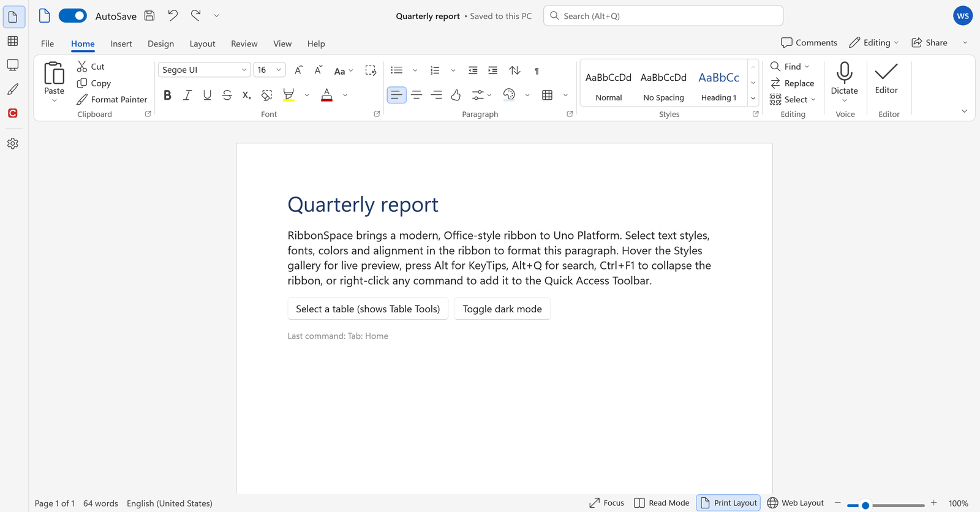Insert a bulleted list
This screenshot has height=512, width=980.
click(397, 70)
